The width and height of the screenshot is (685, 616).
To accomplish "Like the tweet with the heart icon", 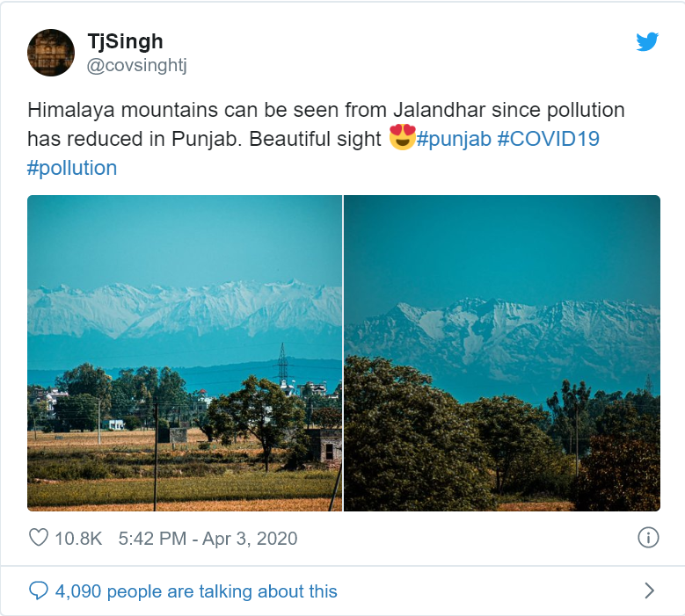I will (x=39, y=538).
